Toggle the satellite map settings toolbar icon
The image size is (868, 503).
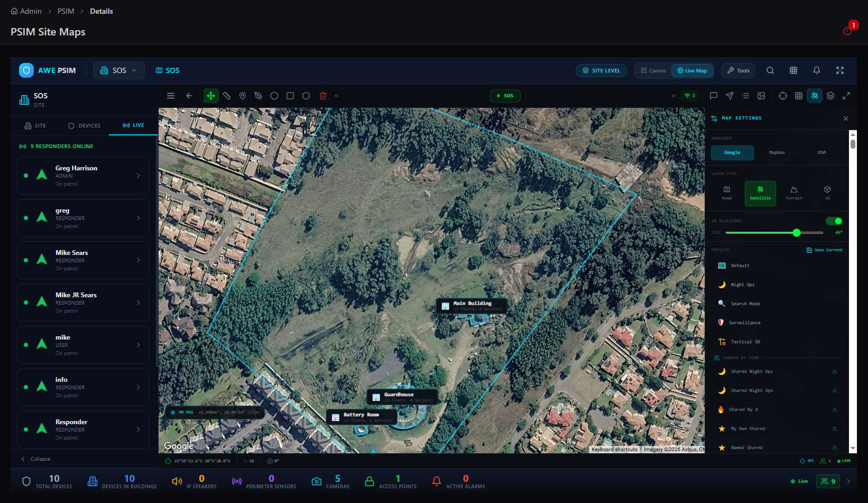point(815,96)
